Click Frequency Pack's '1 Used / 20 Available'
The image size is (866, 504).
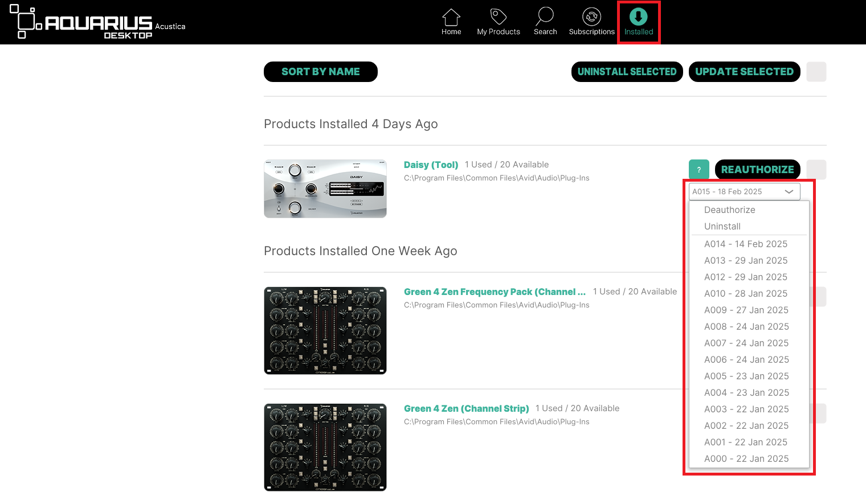point(635,292)
